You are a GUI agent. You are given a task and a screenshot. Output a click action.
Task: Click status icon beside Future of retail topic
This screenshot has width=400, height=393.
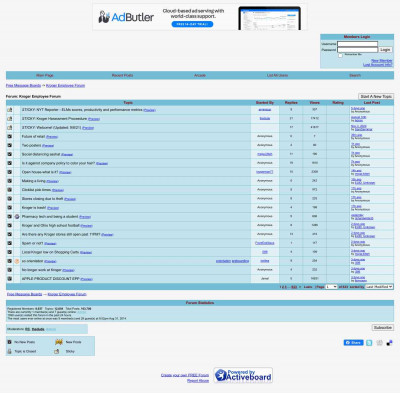tap(9, 136)
